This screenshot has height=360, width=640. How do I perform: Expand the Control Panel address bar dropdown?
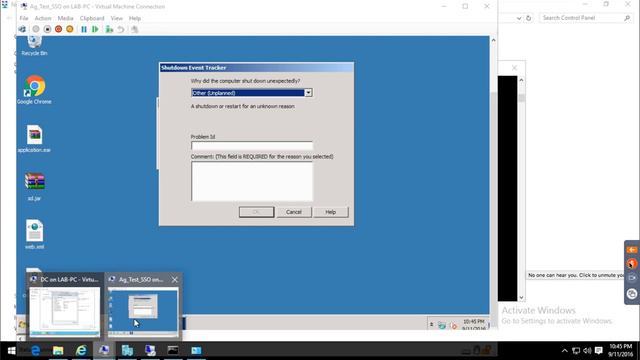pos(519,18)
